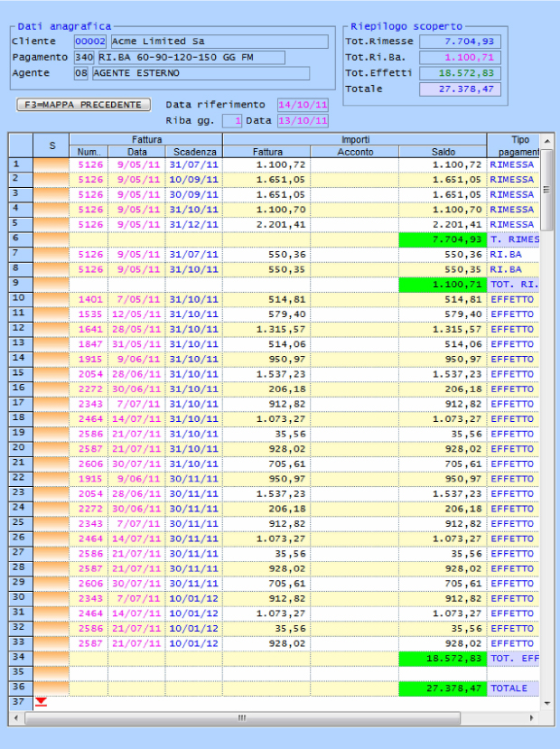Select row header number 1
The height and width of the screenshot is (749, 560).
pos(21,164)
